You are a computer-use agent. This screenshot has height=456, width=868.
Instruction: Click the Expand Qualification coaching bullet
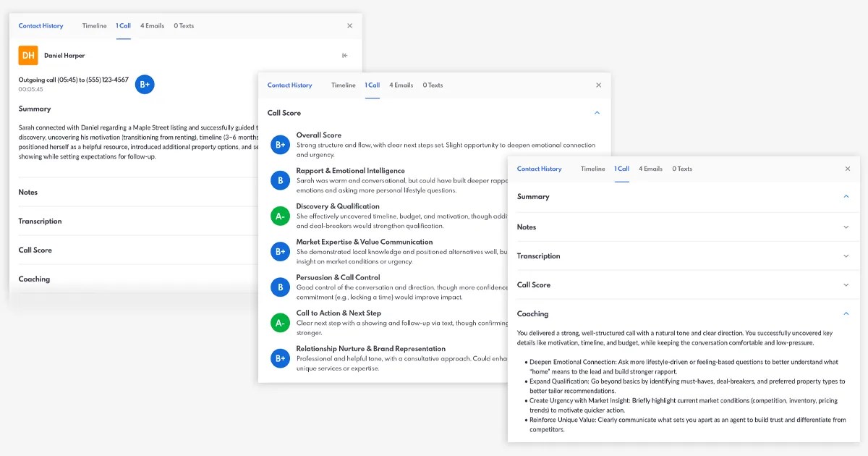pos(684,387)
